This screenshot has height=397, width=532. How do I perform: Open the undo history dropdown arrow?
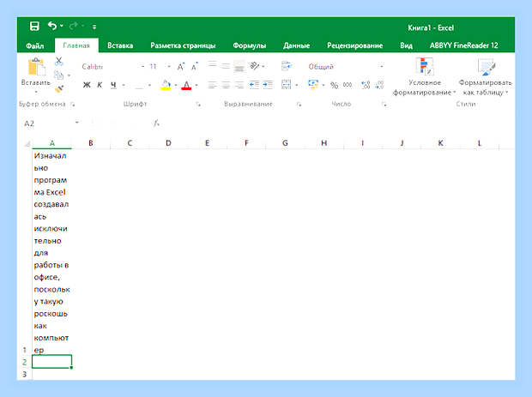[62, 26]
